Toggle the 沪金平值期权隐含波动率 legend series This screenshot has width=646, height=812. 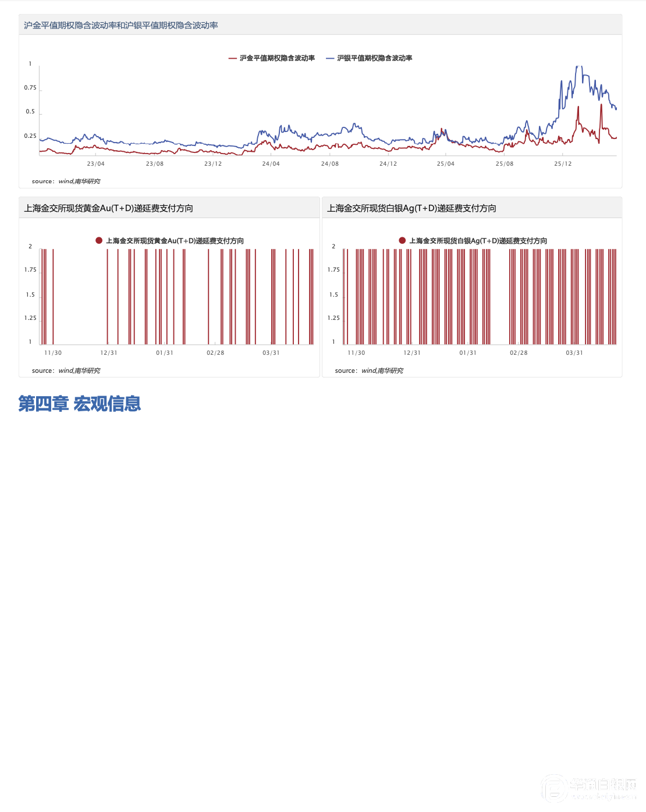pos(277,58)
